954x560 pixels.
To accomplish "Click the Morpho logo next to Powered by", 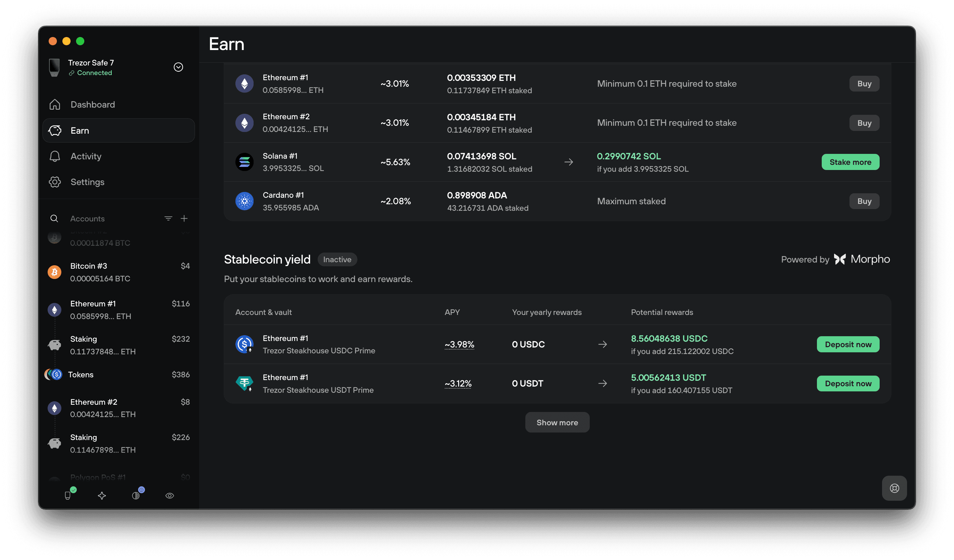I will tap(862, 259).
